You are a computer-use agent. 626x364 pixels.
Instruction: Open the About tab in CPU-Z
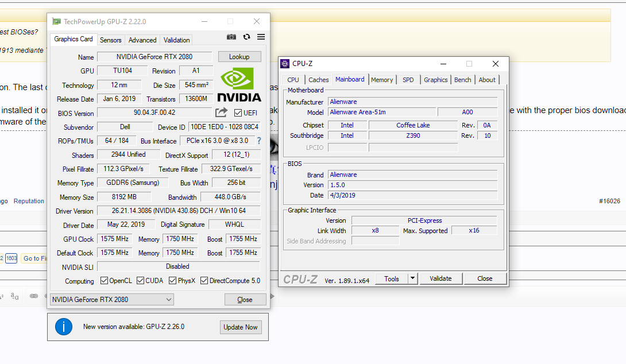coord(487,80)
